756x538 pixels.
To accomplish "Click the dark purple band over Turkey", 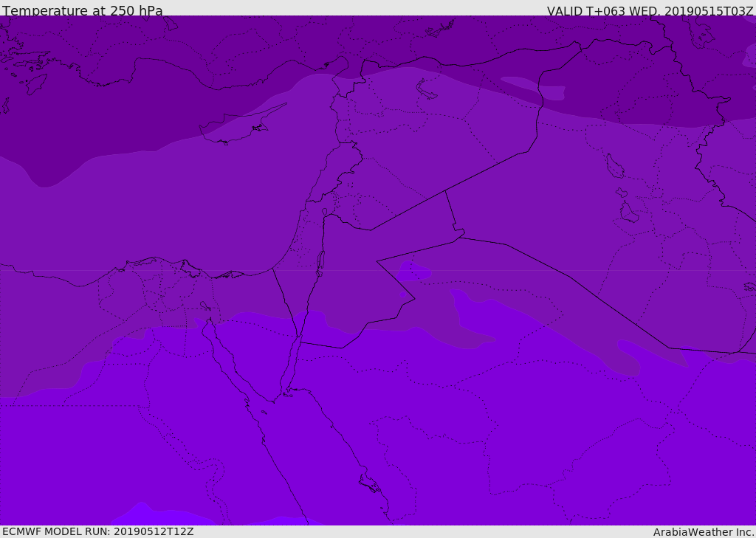I will pyautogui.click(x=221, y=44).
